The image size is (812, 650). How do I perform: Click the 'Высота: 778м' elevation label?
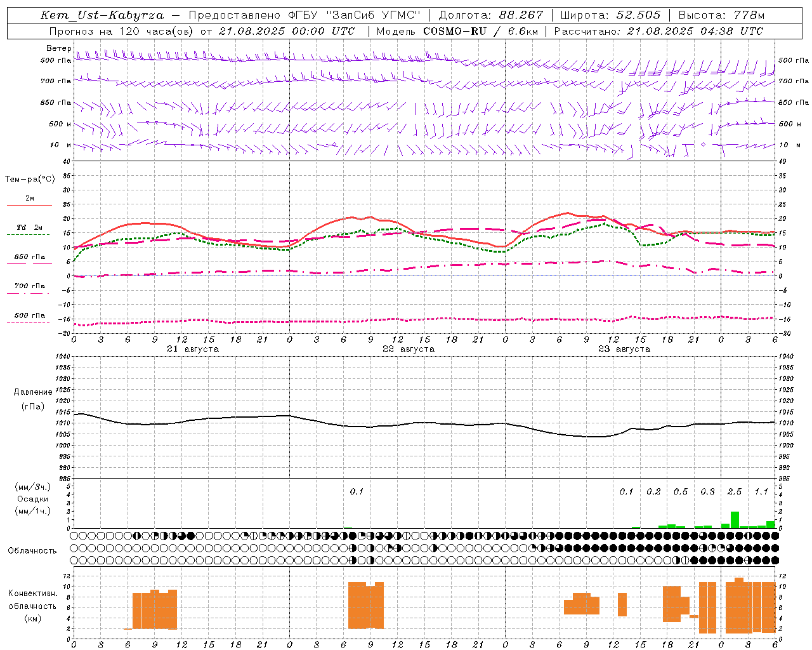coord(721,15)
